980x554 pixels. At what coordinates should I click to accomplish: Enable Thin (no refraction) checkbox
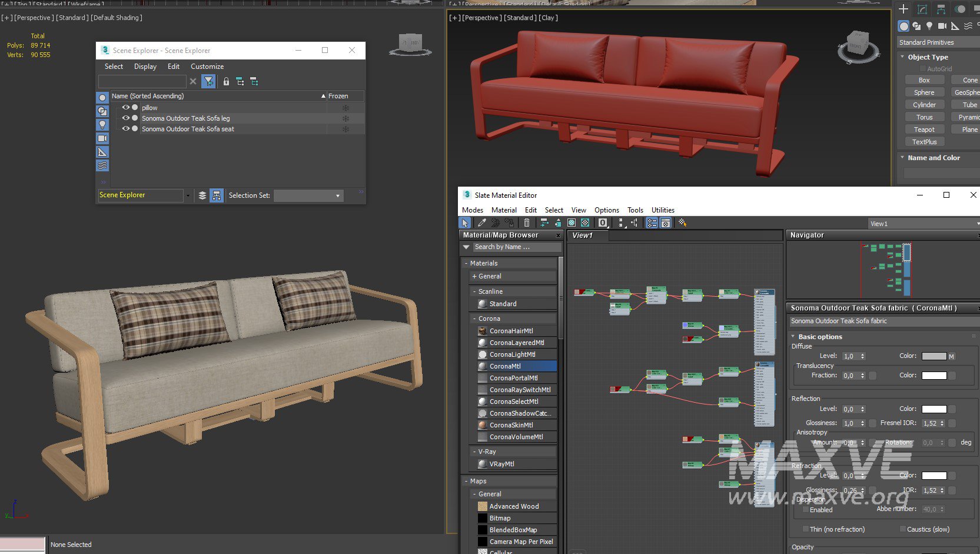click(x=806, y=529)
